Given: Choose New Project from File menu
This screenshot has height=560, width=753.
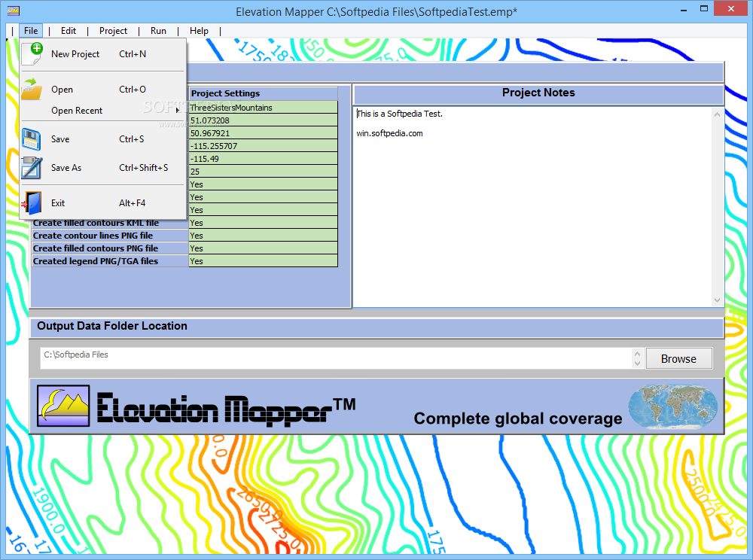Looking at the screenshot, I should [102, 54].
